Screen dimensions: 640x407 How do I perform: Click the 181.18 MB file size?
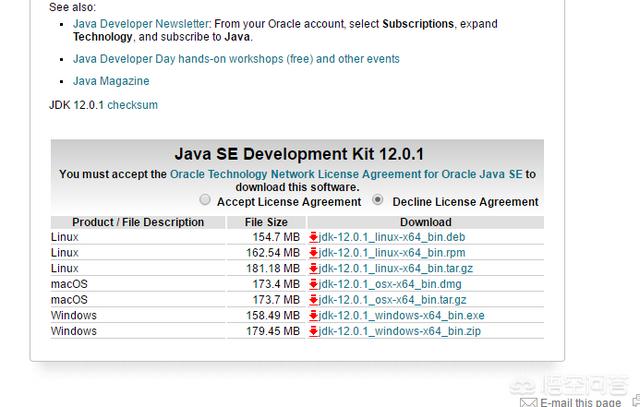pyautogui.click(x=273, y=269)
